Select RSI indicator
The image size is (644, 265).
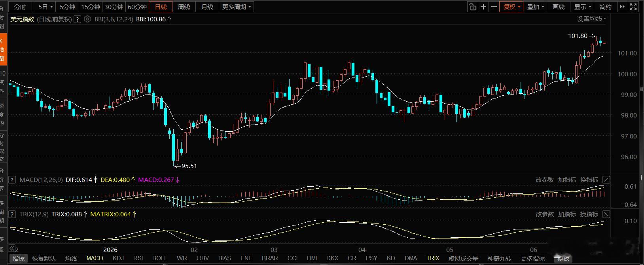138,258
